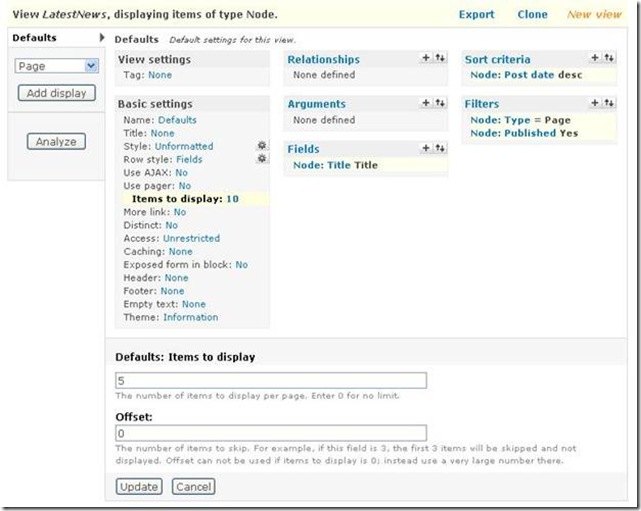
Task: Rearrange relationships using the arrows icon
Action: pos(440,59)
